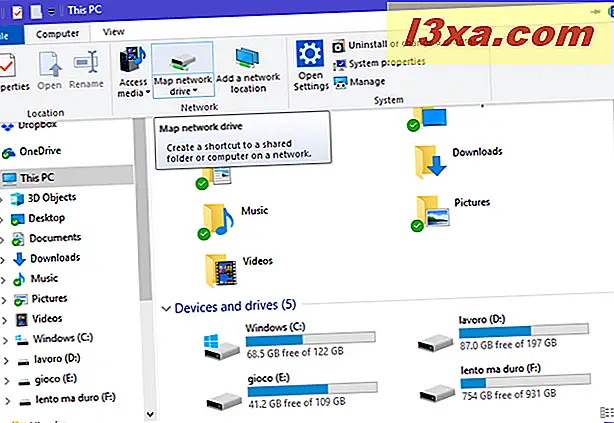Click the Videos folder label in main pane
Image resolution: width=614 pixels, height=423 pixels.
[x=258, y=261]
